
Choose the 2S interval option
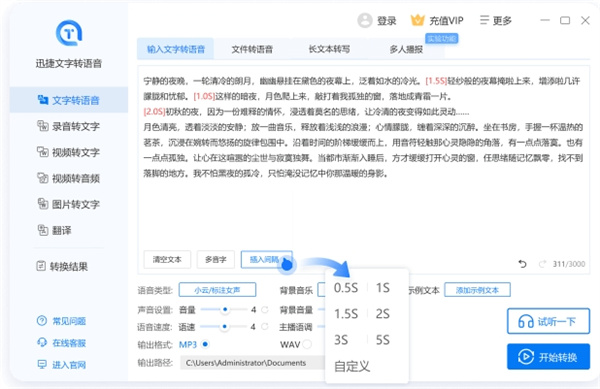[x=383, y=314]
